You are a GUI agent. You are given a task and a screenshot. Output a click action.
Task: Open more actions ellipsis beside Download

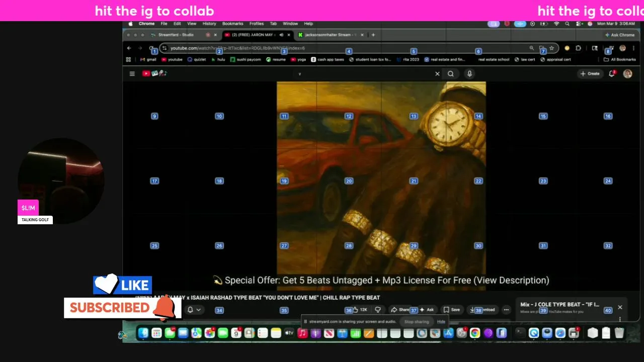[506, 310]
